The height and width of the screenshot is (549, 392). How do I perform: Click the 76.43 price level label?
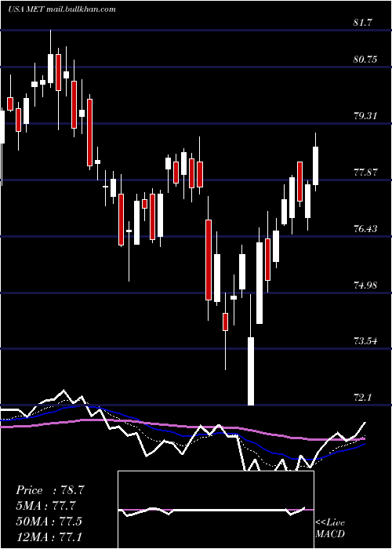365,229
